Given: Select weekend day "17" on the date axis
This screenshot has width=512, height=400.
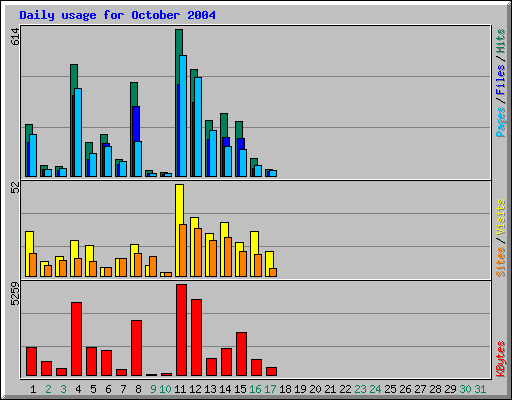Looking at the screenshot, I should click(x=270, y=389).
